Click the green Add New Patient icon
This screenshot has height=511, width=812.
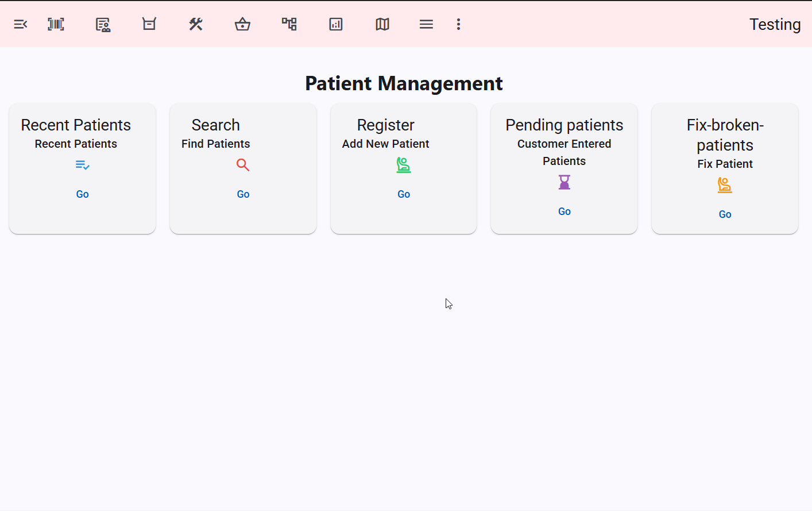(x=404, y=165)
